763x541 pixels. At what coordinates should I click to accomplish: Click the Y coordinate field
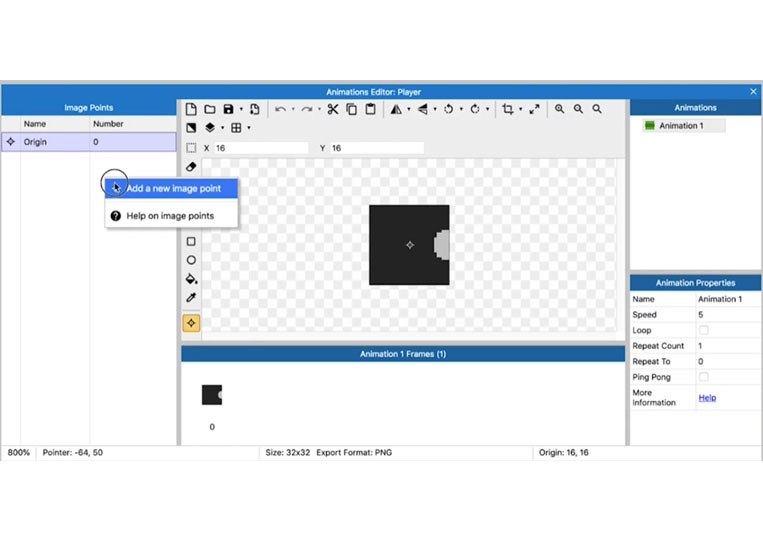[x=377, y=148]
